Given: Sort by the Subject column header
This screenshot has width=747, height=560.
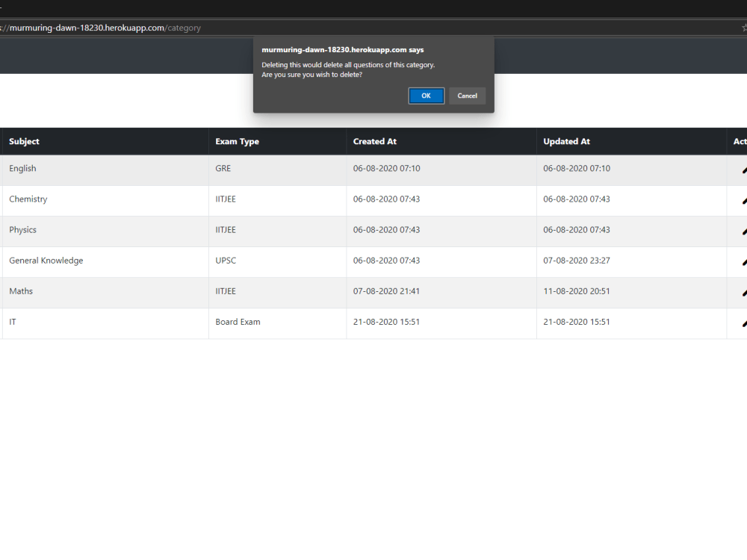Looking at the screenshot, I should tap(24, 141).
